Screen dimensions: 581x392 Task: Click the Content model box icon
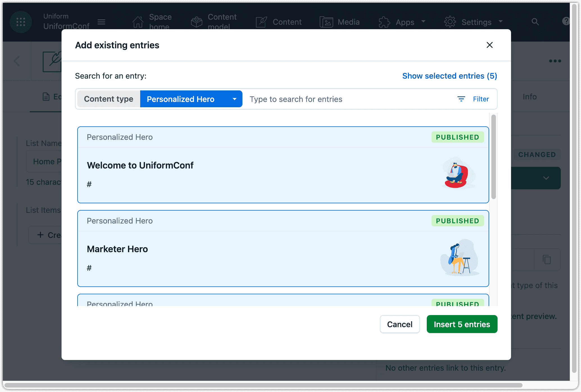[196, 22]
